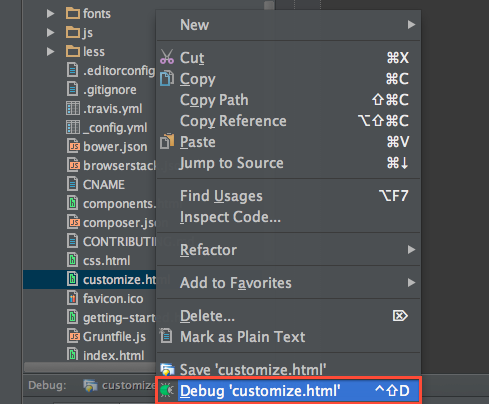Select Copy Path menu entry
Screen dimensions: 489x404
pos(288,100)
